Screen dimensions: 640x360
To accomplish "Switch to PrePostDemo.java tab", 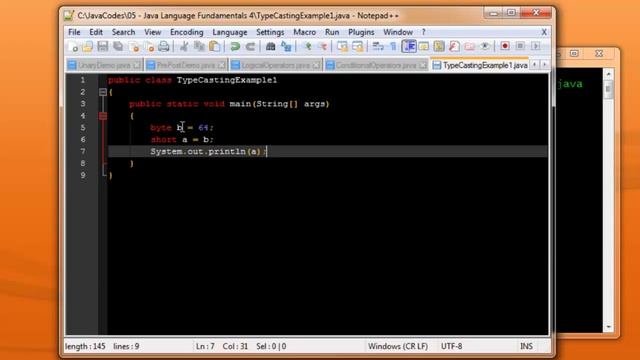I will point(185,65).
